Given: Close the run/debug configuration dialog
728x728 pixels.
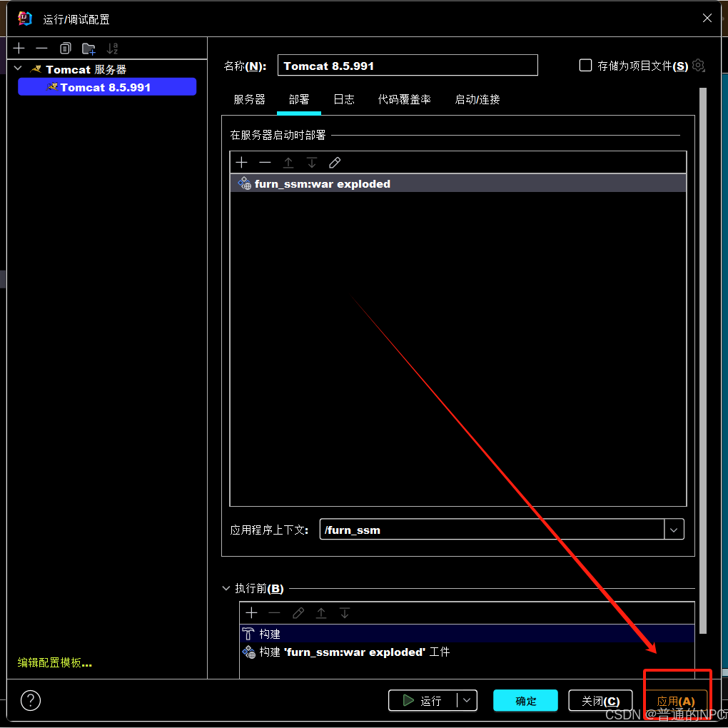Looking at the screenshot, I should click(707, 18).
